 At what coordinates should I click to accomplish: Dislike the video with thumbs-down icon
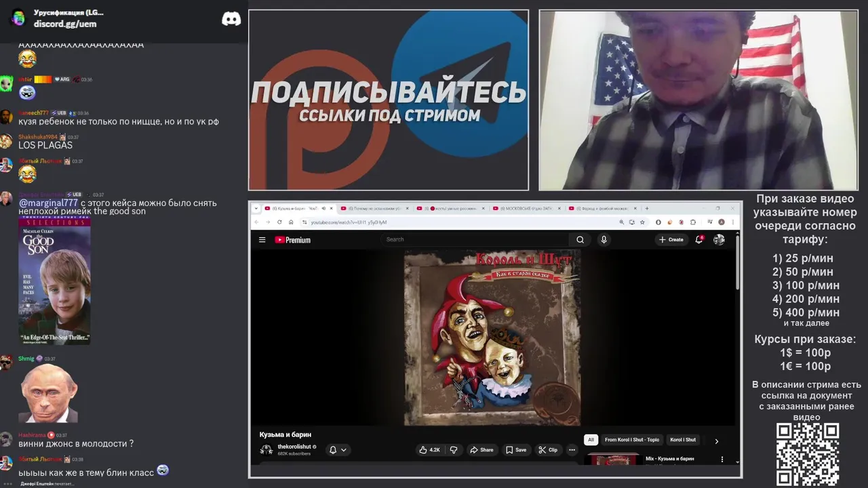(454, 449)
